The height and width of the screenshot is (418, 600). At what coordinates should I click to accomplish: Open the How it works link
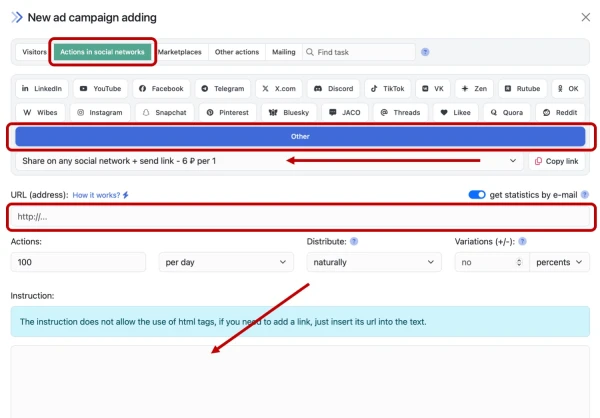click(100, 195)
